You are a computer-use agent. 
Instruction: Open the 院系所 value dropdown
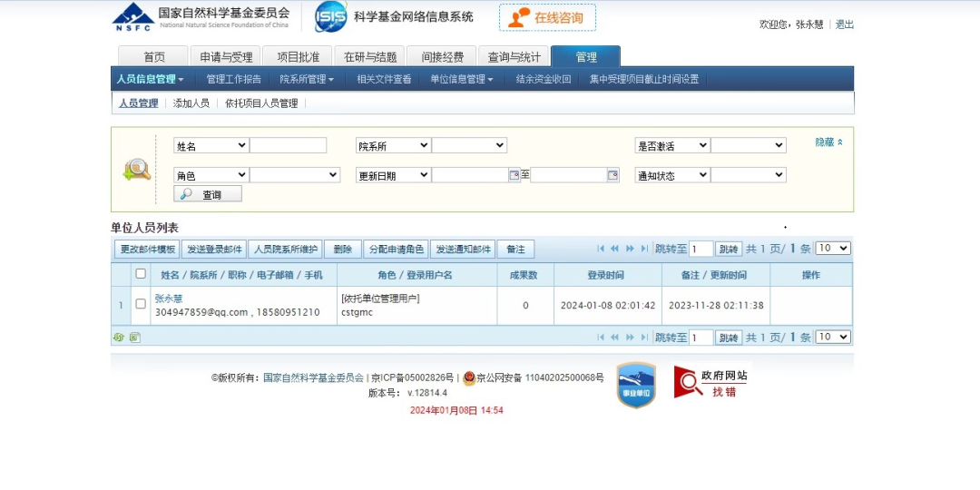pos(469,145)
